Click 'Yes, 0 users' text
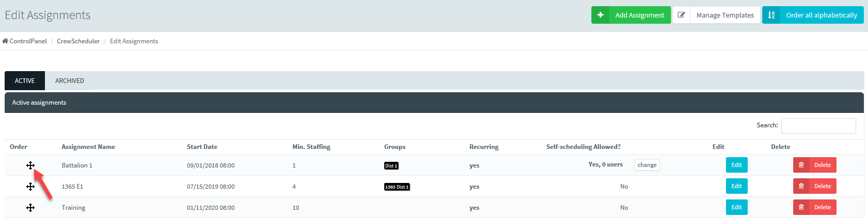 tap(606, 164)
